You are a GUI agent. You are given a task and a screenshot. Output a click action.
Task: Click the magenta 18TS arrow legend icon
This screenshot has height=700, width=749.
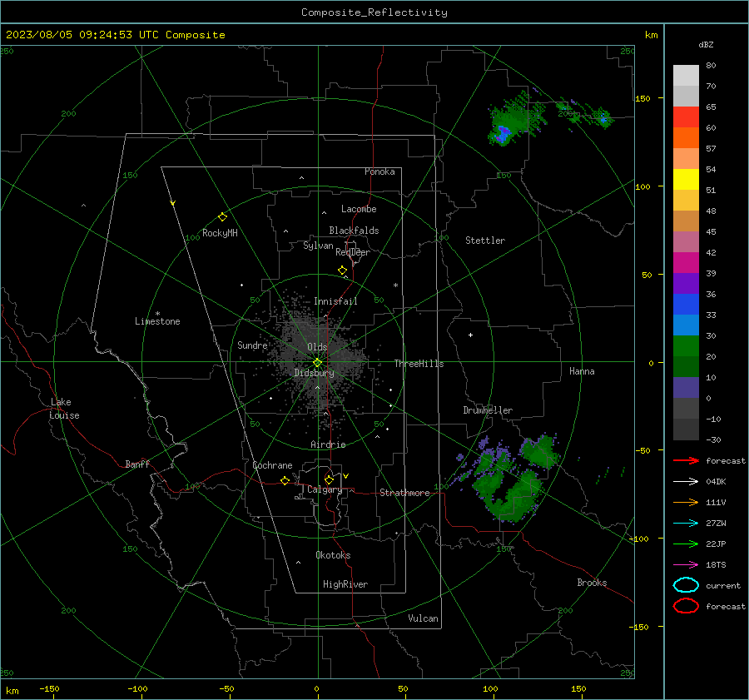(686, 565)
